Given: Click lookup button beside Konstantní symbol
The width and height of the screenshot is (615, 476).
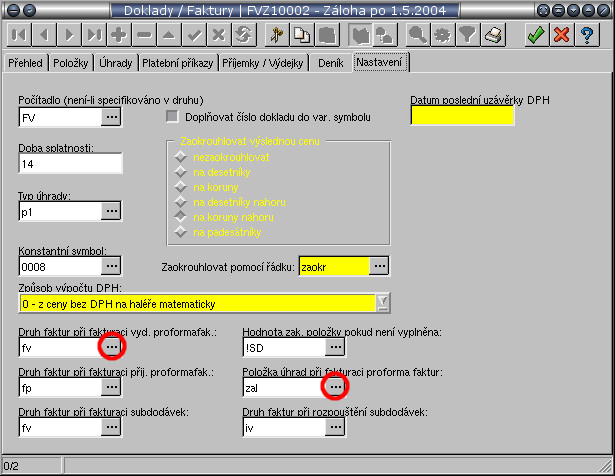Looking at the screenshot, I should coord(111,266).
